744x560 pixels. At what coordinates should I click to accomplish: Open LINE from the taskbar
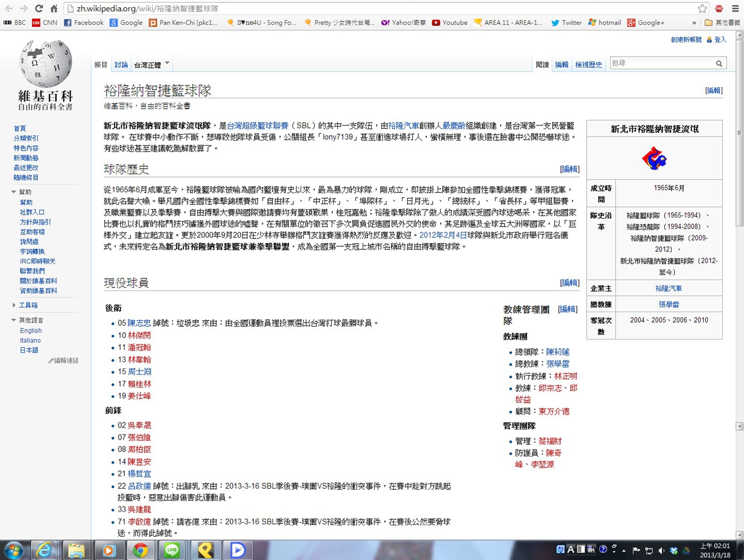[172, 550]
